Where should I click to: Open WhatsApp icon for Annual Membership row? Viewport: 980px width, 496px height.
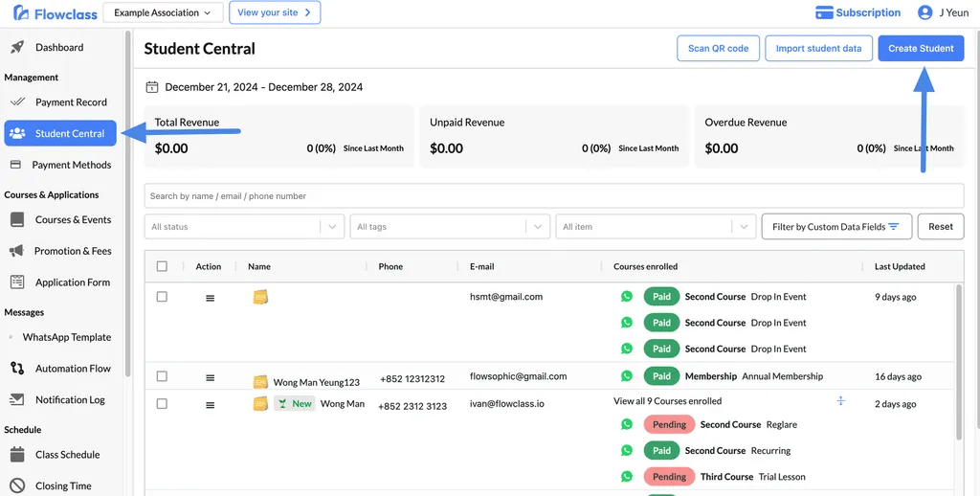pyautogui.click(x=627, y=376)
